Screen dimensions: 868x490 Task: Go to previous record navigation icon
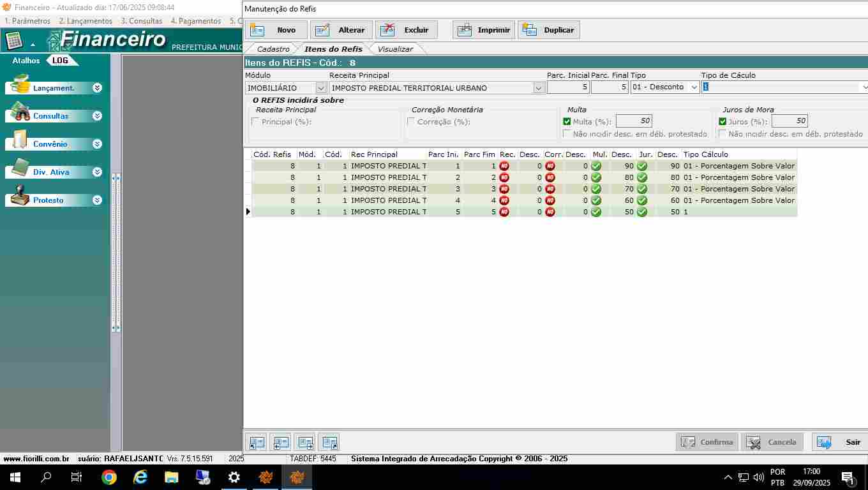tap(281, 442)
